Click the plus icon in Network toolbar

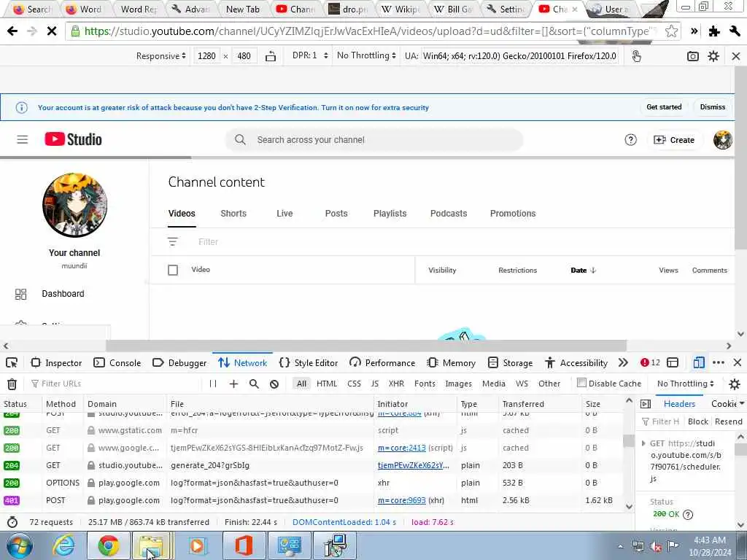pos(233,384)
